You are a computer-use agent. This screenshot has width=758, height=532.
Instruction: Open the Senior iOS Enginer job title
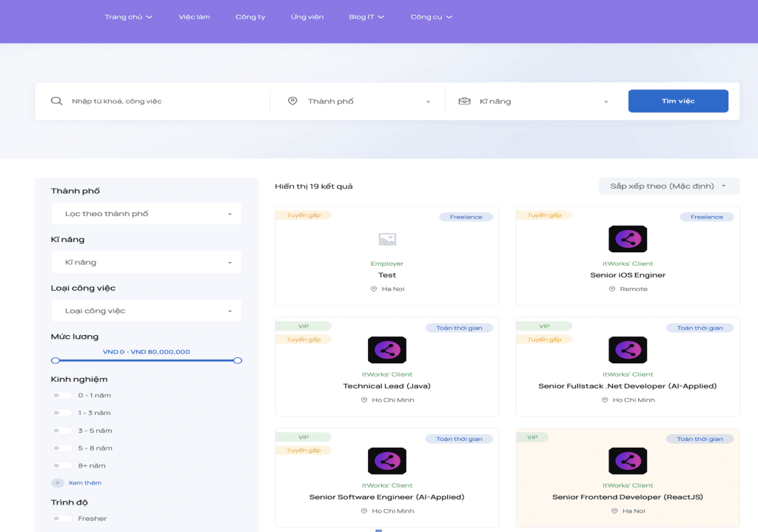click(x=628, y=275)
